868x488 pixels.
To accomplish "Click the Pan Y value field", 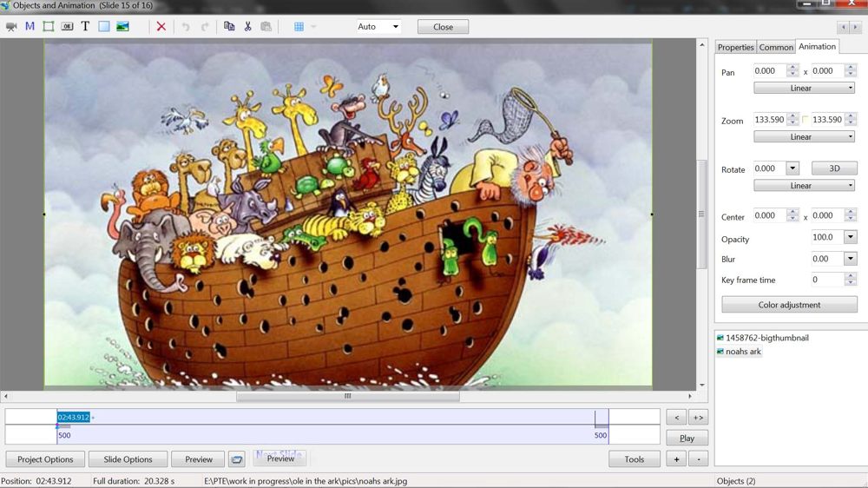I will [827, 71].
